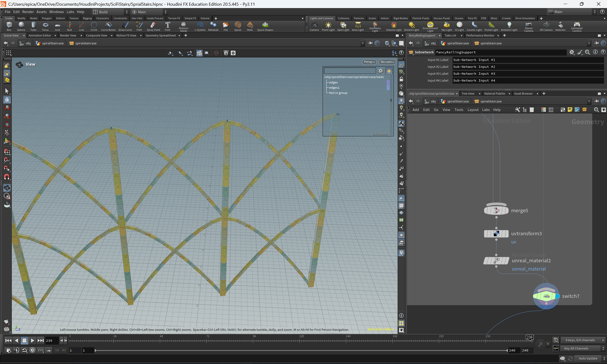Toggle pin on the network editor path bar

(x=597, y=101)
